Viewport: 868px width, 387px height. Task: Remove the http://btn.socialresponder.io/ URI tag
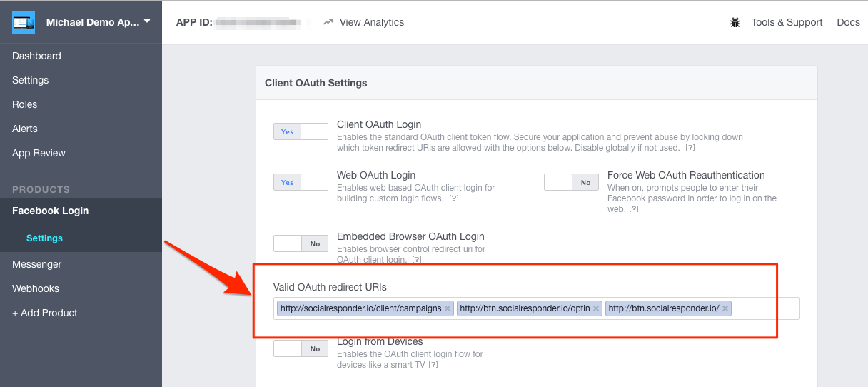[725, 308]
